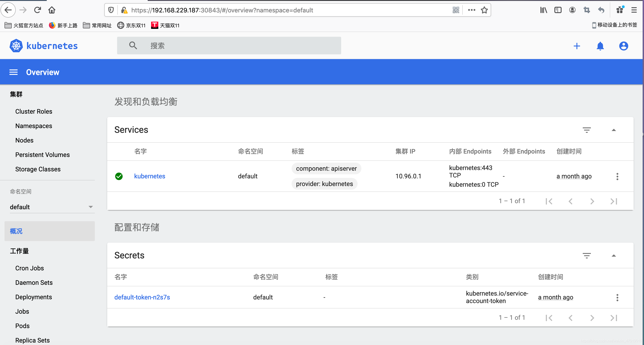This screenshot has width=644, height=345.
Task: Open actions menu for default-token-n2s7s row
Action: coord(617,298)
